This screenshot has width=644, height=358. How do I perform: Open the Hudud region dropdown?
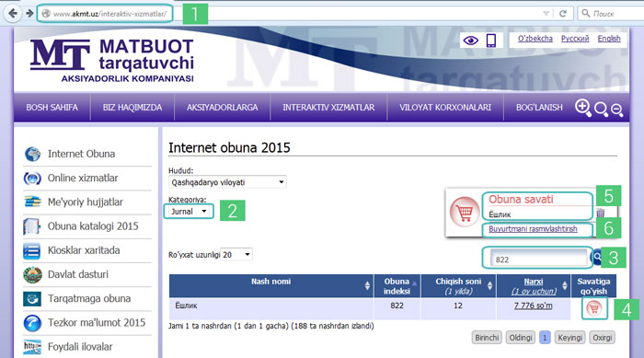[x=227, y=182]
